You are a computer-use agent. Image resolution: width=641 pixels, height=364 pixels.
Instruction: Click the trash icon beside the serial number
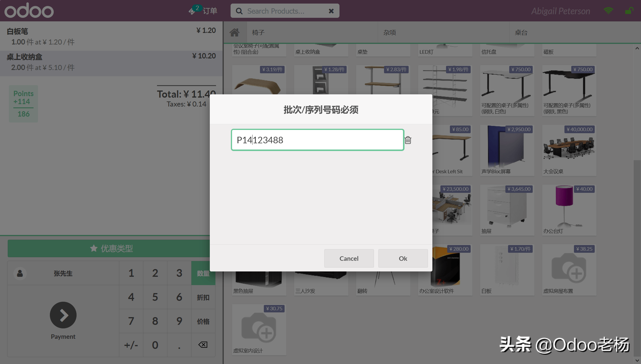[x=408, y=140]
